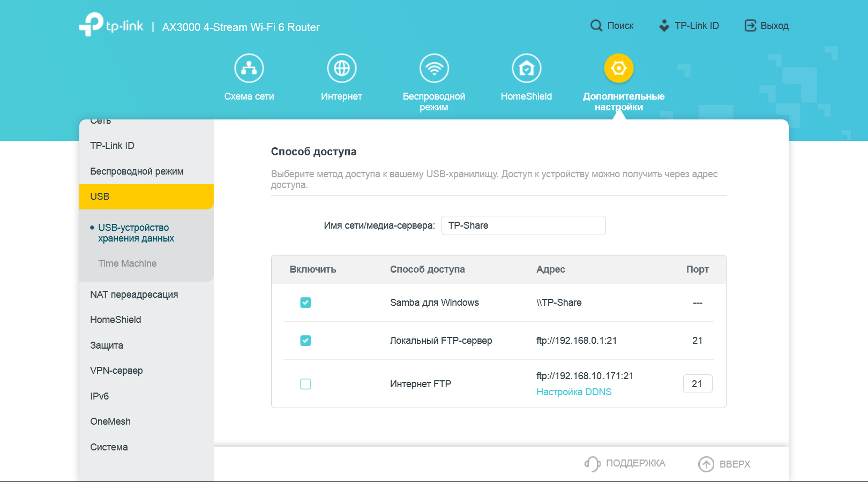
Task: Select the USB sidebar section
Action: [146, 197]
